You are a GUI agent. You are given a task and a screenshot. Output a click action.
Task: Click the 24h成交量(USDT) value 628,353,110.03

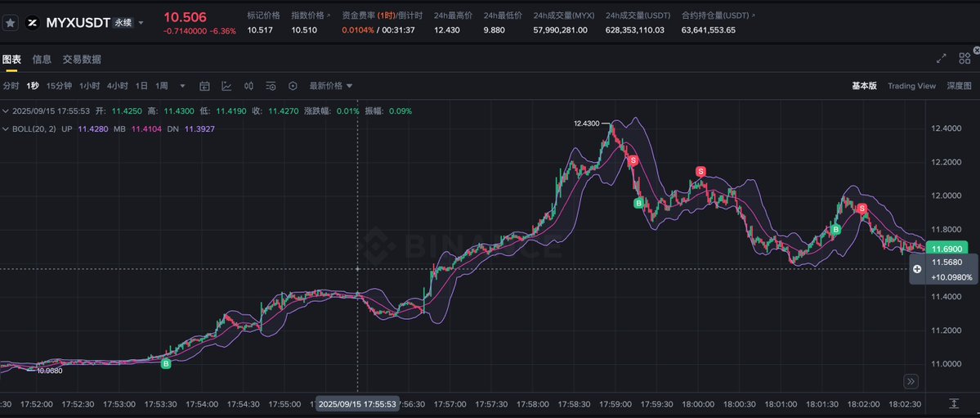pos(635,30)
